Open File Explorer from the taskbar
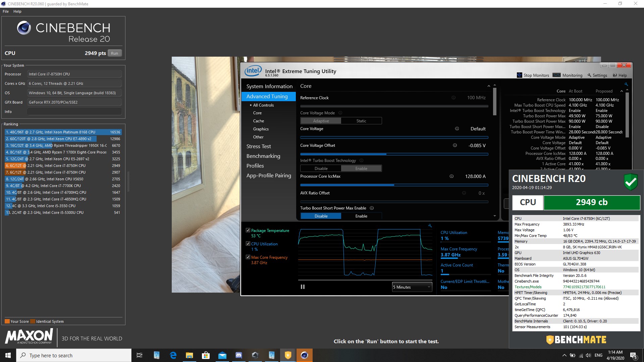Viewport: 644px width, 362px height. click(x=190, y=355)
